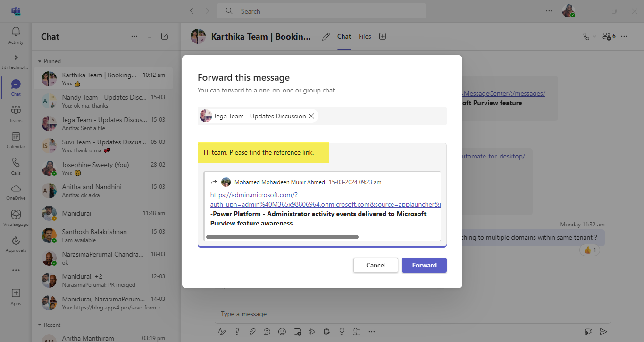This screenshot has width=644, height=342.
Task: Click the Search box at top
Action: point(321,11)
